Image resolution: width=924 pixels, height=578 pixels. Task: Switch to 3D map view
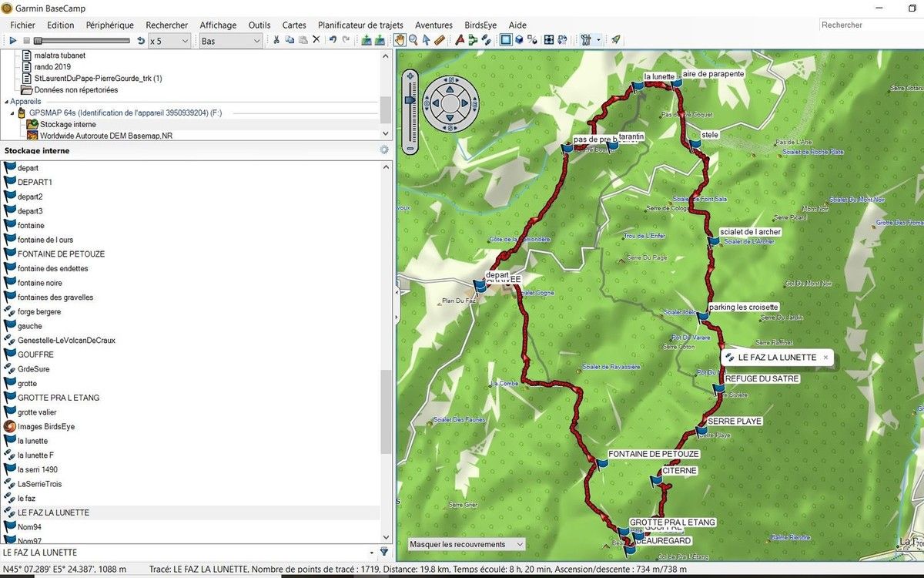[520, 40]
